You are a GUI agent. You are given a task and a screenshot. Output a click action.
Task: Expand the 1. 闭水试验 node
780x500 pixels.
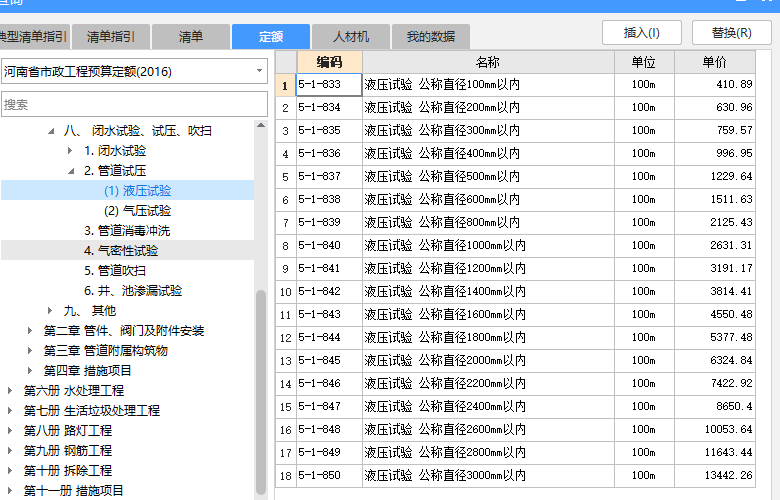(x=70, y=151)
